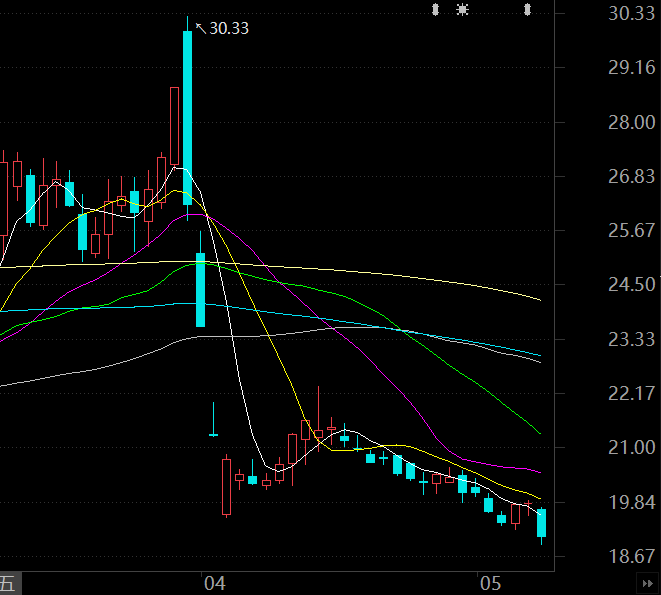Click the 28.00 price axis label

(x=631, y=123)
